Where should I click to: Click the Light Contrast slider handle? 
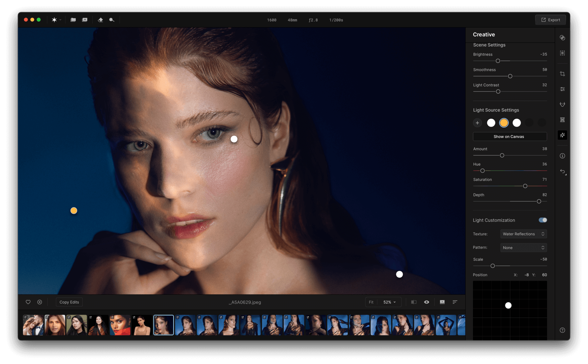[498, 92]
